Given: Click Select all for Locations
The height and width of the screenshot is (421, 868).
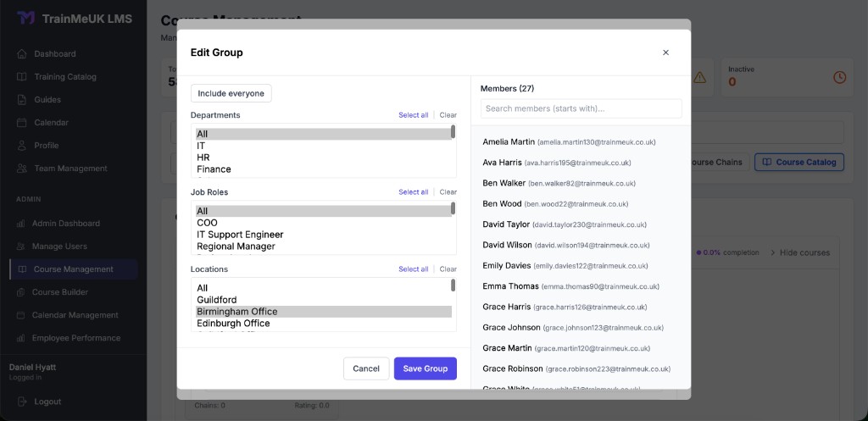Looking at the screenshot, I should [413, 269].
